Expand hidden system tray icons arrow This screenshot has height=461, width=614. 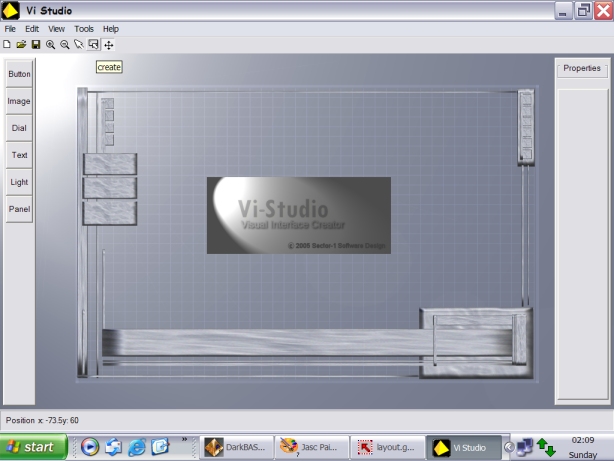click(509, 447)
